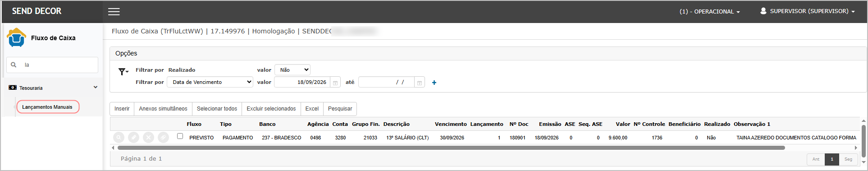
Task: Click the horizontal table scrollbar thumb
Action: point(451,148)
